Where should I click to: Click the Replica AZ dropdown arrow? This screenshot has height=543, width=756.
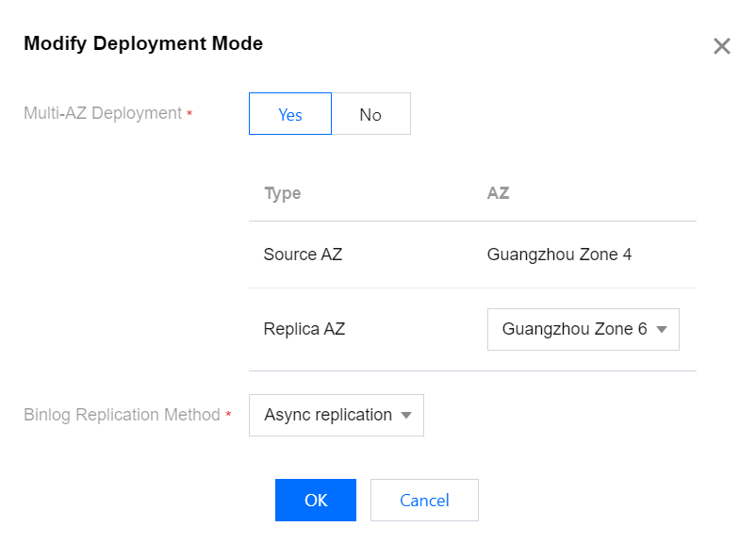(662, 330)
